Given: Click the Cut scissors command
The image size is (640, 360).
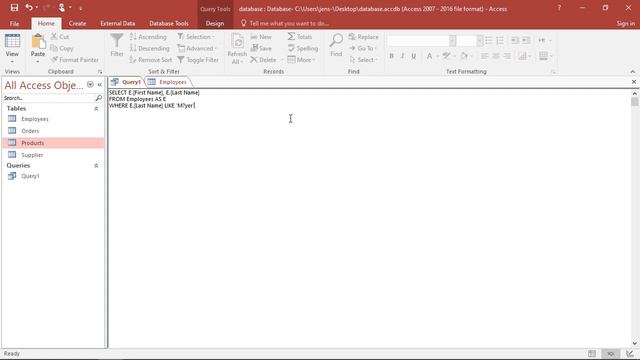Looking at the screenshot, I should [60, 37].
